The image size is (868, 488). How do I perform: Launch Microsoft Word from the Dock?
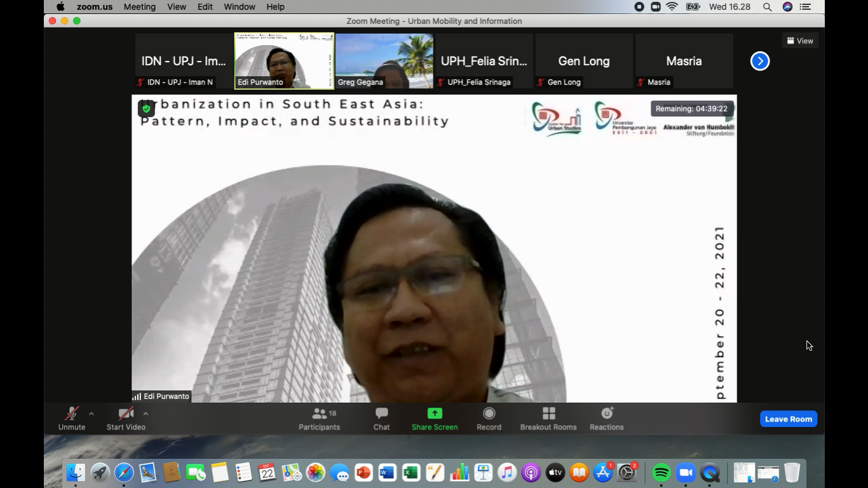387,473
